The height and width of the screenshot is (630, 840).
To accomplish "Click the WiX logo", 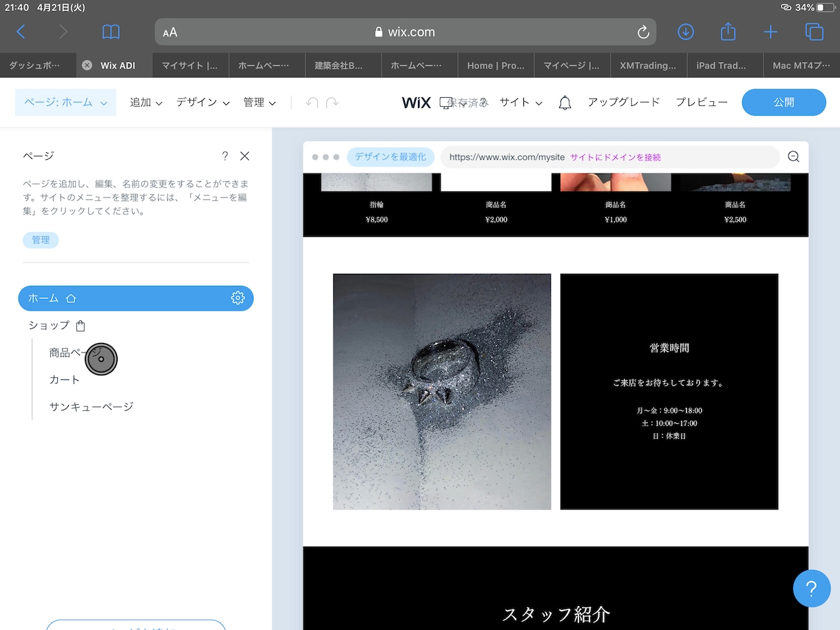I will coord(416,103).
